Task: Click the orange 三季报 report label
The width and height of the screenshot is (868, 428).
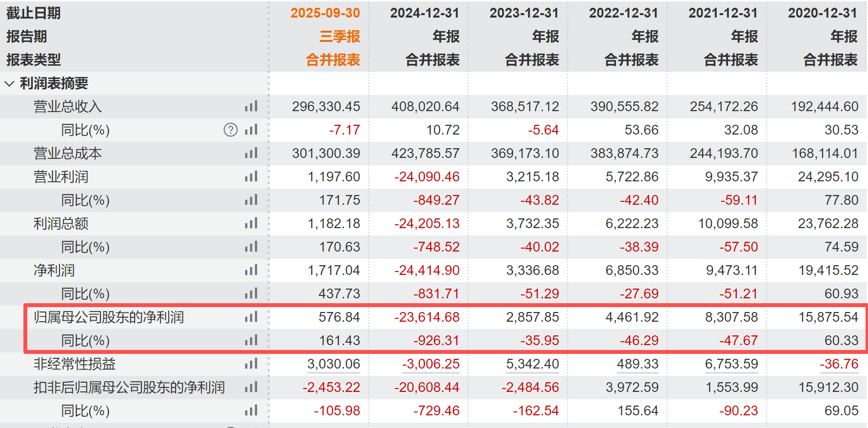Action: pos(339,36)
